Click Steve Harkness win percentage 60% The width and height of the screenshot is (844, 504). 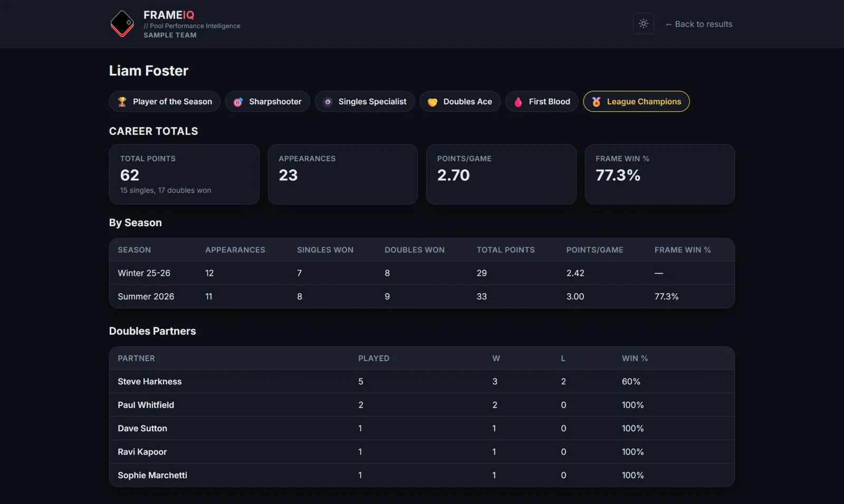[631, 382]
